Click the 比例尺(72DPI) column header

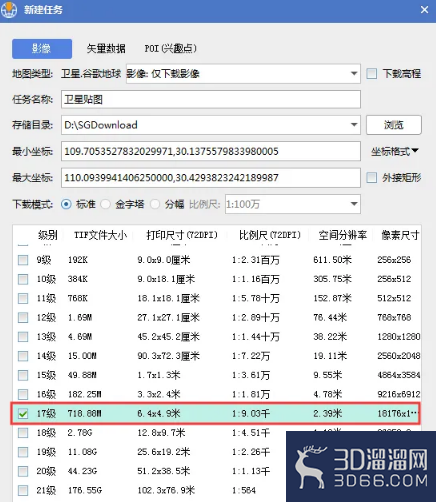[270, 235]
